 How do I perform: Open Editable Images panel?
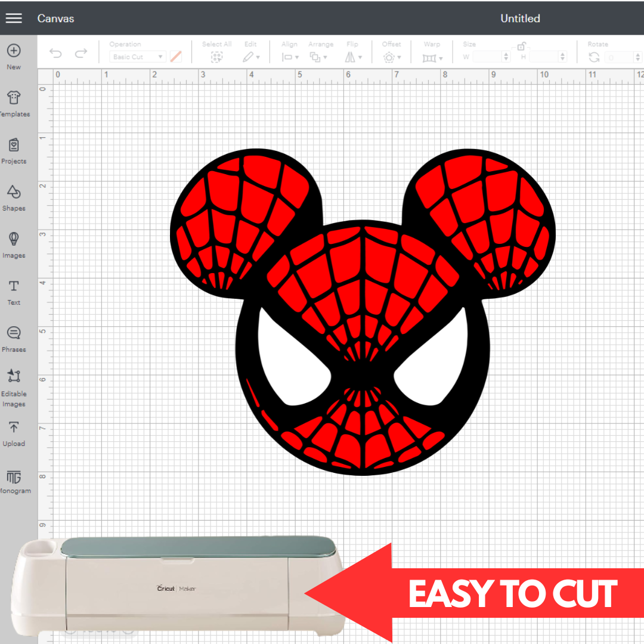click(x=14, y=388)
